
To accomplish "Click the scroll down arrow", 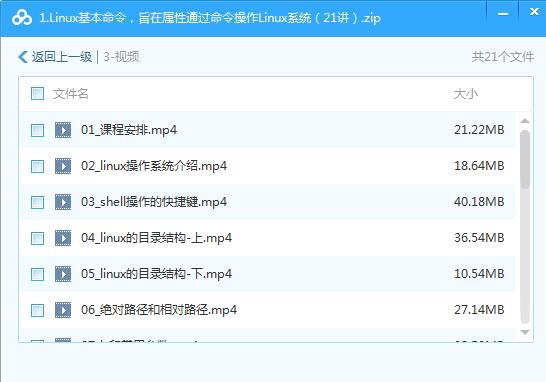I will point(525,333).
